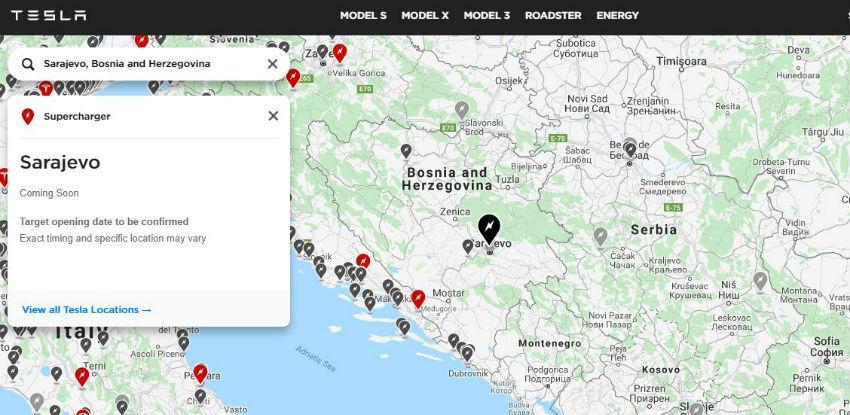850x415 pixels.
Task: Click the E-75 road badge near Smederevo
Action: [673, 208]
